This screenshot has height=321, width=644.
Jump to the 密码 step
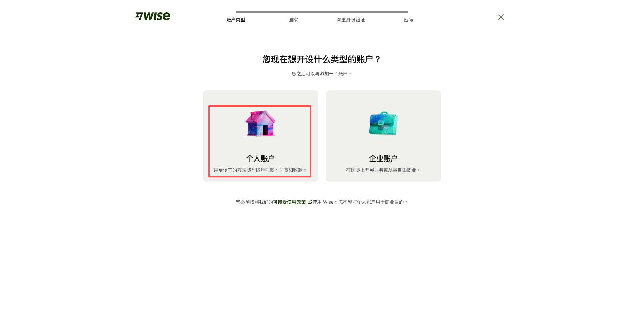point(408,20)
